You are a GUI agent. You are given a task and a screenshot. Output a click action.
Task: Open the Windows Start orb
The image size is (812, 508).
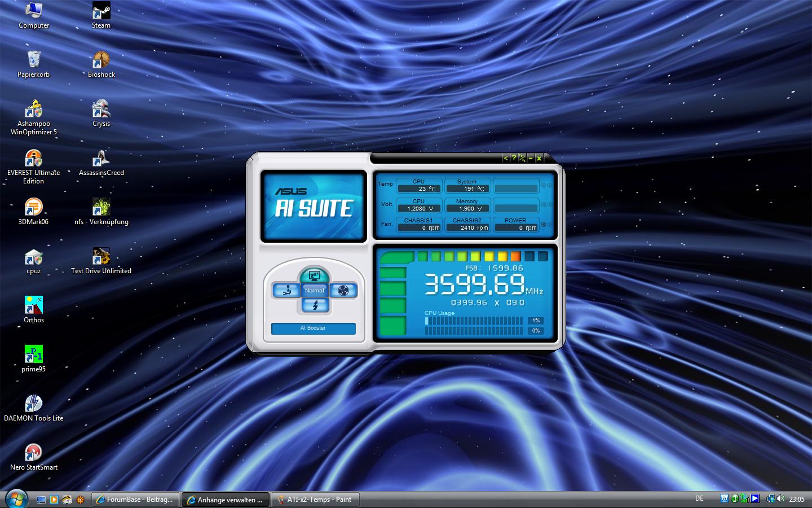tap(16, 499)
